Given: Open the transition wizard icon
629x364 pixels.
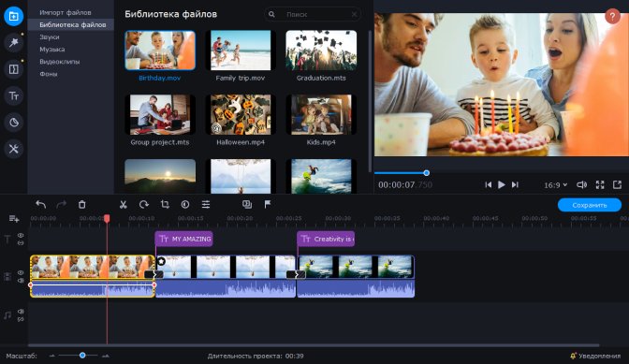Looking at the screenshot, I should [247, 204].
